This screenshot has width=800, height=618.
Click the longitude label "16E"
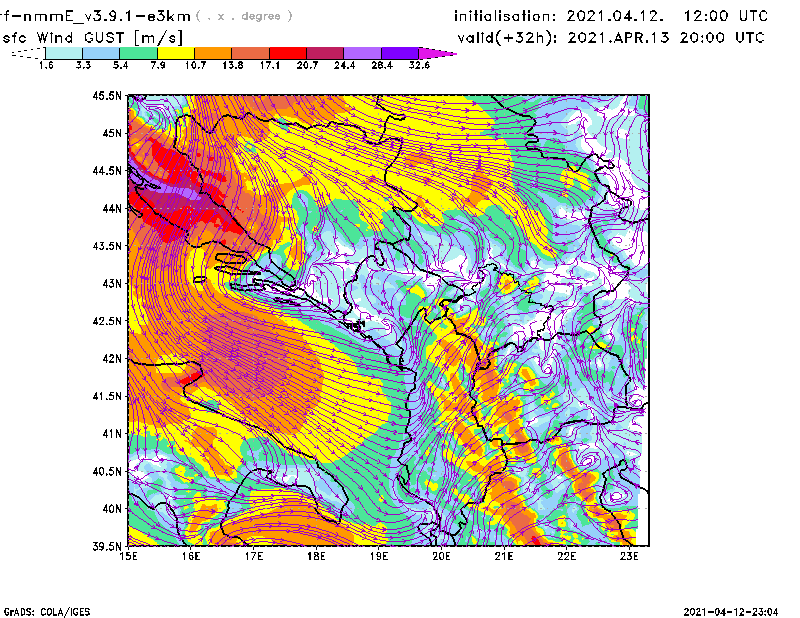191,556
